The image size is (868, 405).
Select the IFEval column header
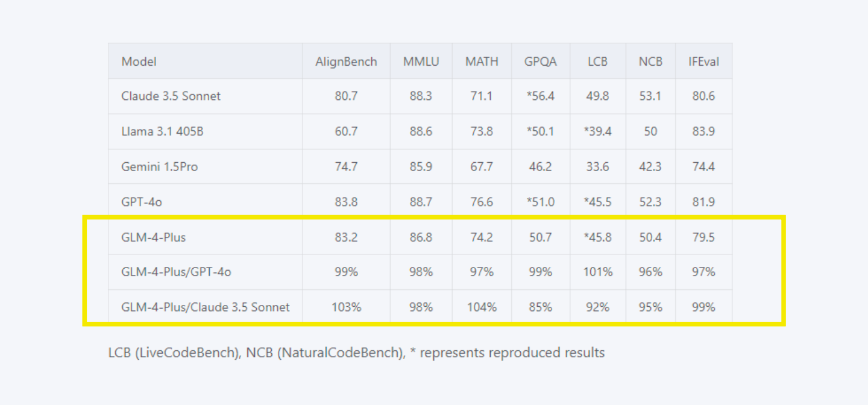tap(703, 61)
